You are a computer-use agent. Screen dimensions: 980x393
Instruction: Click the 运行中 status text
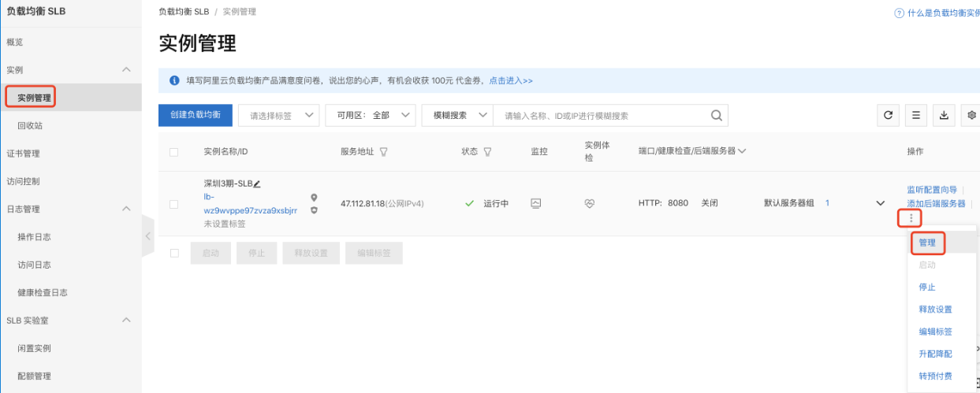(x=496, y=203)
